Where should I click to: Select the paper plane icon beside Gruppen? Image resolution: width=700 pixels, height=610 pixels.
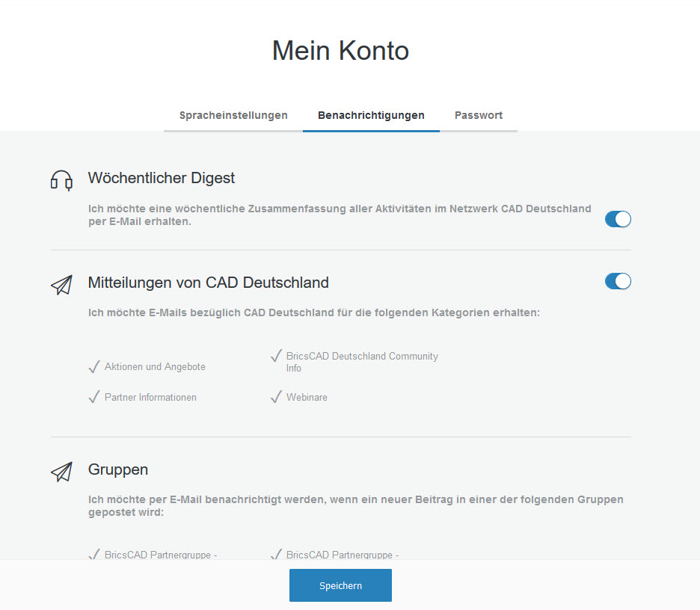[x=62, y=472]
